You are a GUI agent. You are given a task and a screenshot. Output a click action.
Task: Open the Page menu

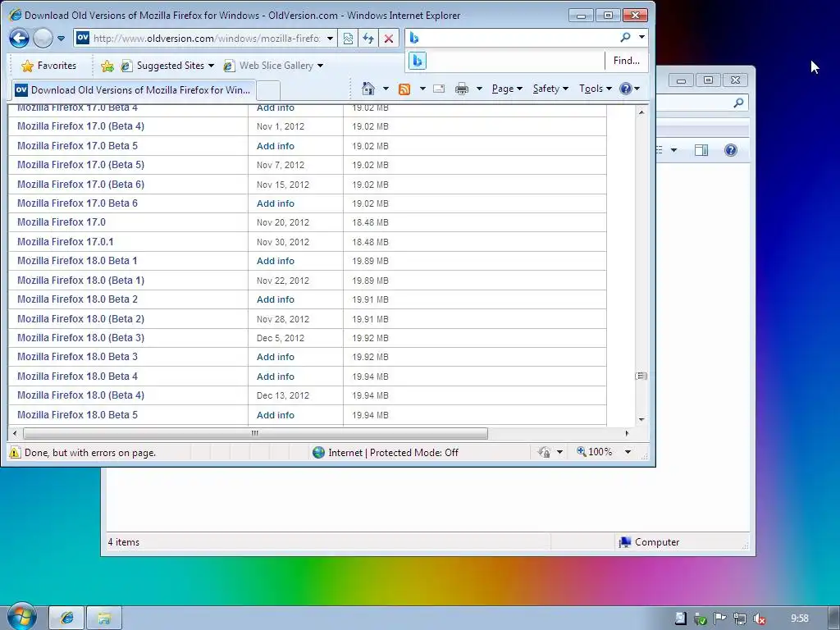point(507,89)
